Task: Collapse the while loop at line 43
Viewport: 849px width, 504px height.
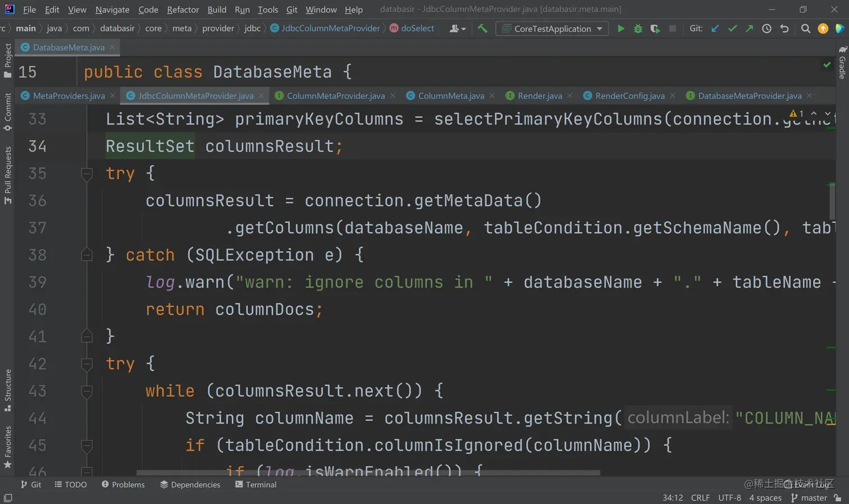Action: [86, 391]
